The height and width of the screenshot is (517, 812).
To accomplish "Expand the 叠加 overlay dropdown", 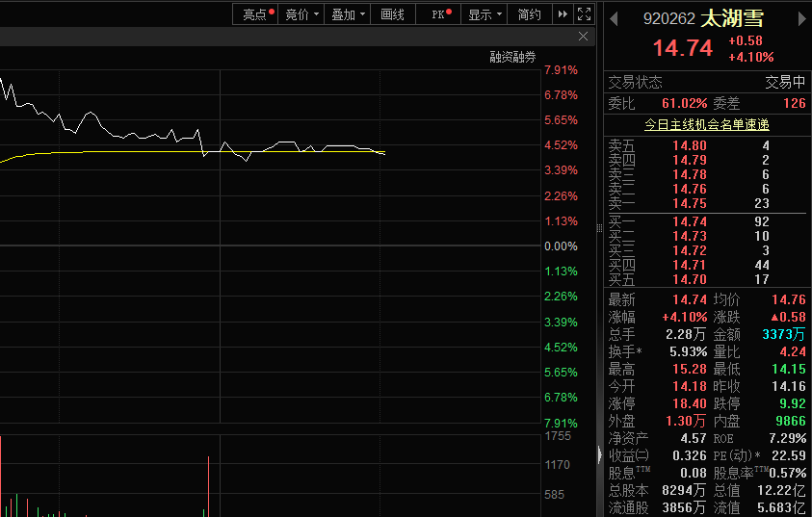I will 348,14.
